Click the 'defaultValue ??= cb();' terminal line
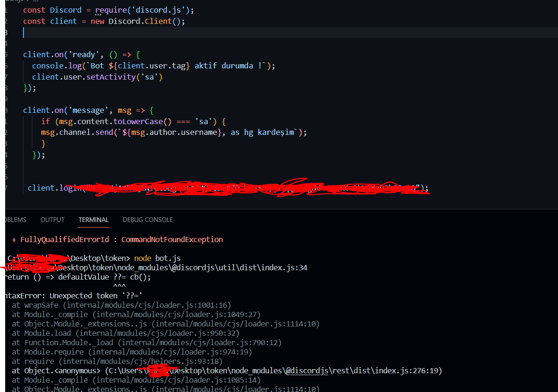 pyautogui.click(x=104, y=277)
